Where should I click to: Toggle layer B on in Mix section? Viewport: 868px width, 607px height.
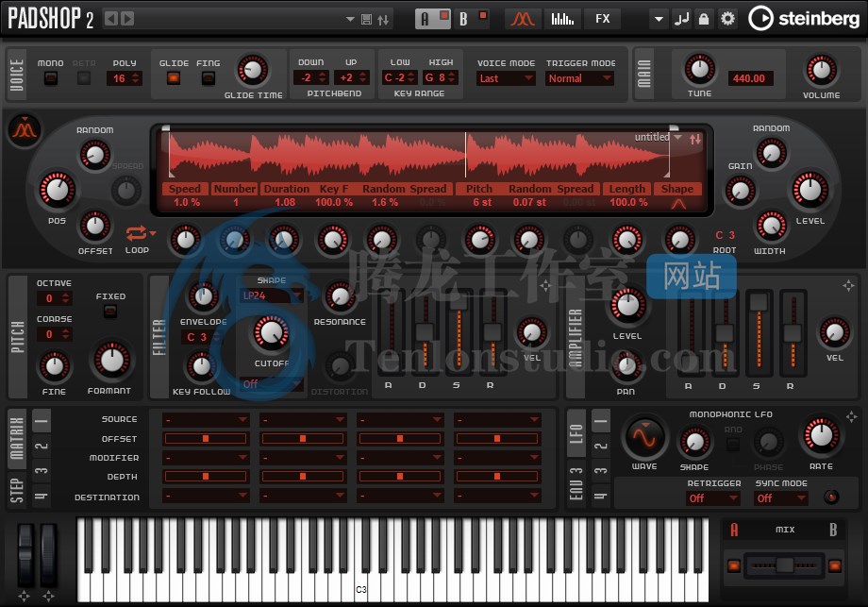[835, 566]
